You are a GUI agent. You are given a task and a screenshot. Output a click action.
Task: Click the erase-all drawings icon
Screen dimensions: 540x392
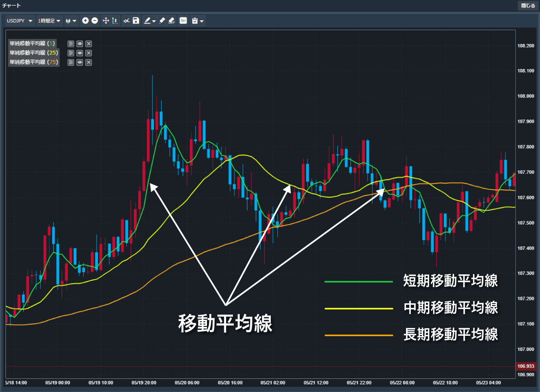pyautogui.click(x=171, y=21)
